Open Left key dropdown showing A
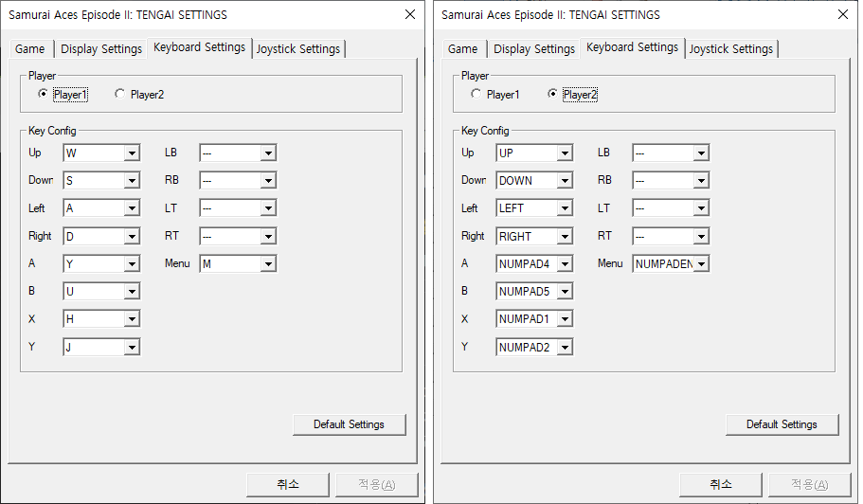The image size is (863, 504). (101, 208)
